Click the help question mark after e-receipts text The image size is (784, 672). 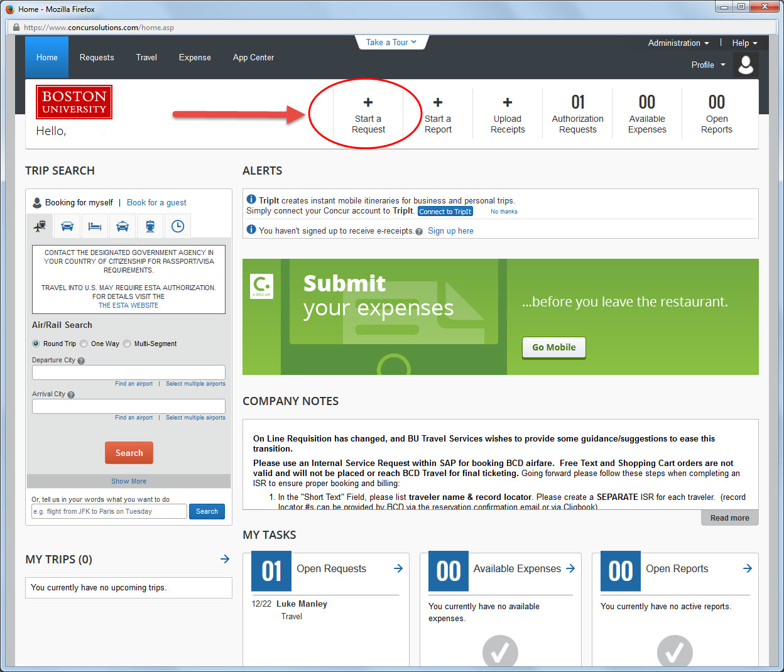(x=419, y=231)
